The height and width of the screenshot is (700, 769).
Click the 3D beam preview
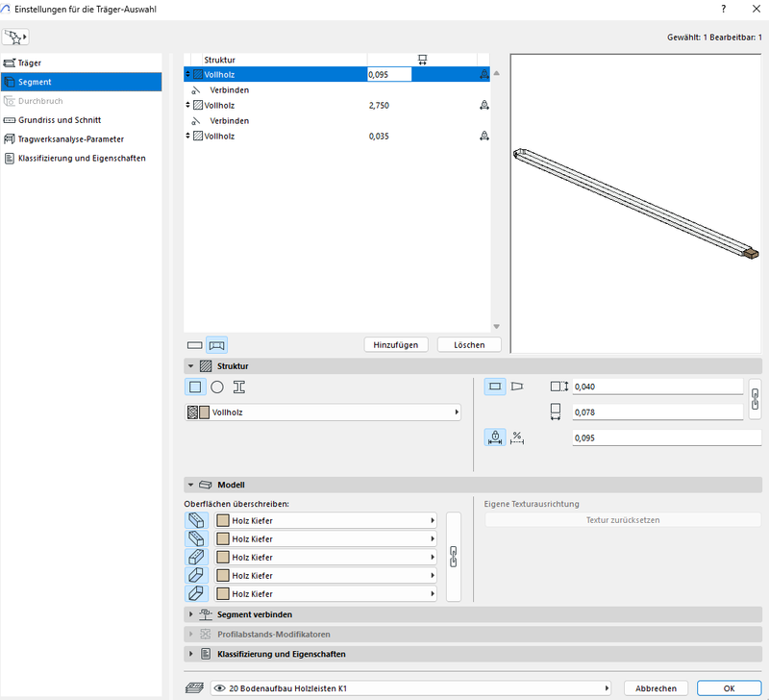click(635, 204)
